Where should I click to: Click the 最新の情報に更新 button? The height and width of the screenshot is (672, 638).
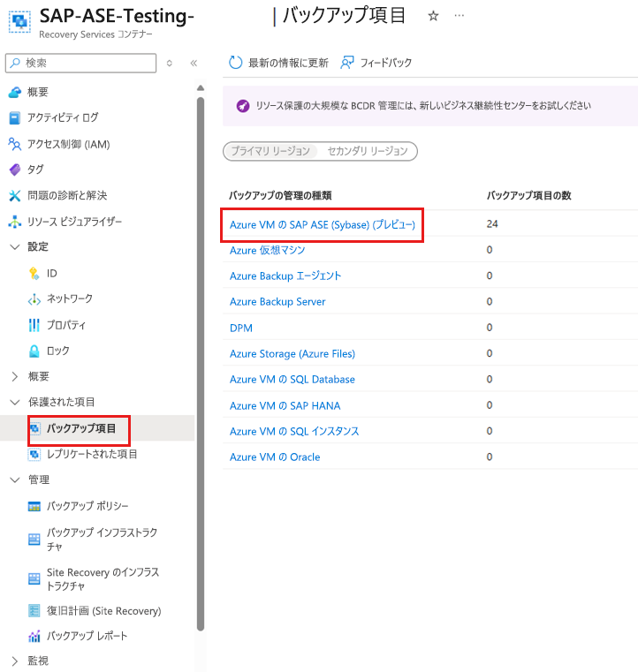point(278,63)
